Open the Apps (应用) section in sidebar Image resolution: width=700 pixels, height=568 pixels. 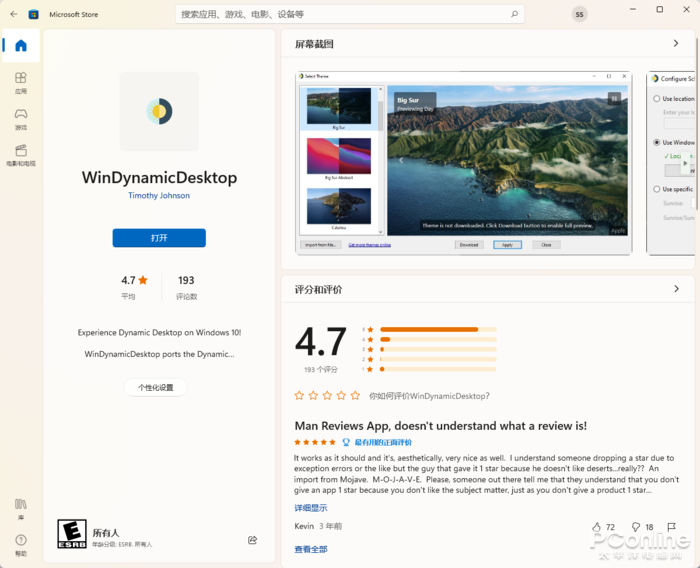[20, 82]
